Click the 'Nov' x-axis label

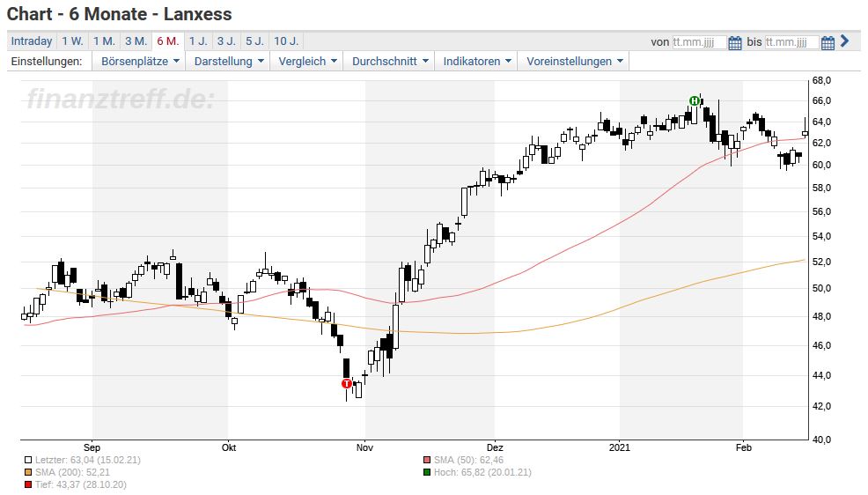point(364,447)
